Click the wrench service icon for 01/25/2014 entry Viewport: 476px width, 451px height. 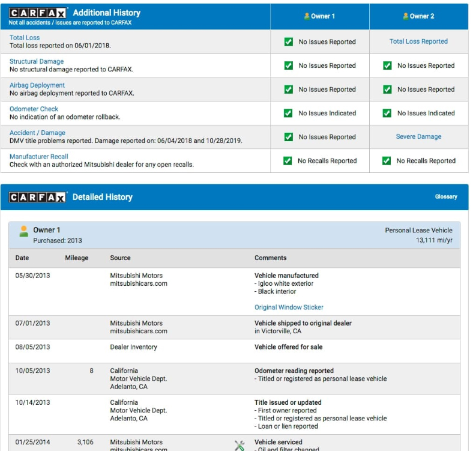tap(239, 446)
